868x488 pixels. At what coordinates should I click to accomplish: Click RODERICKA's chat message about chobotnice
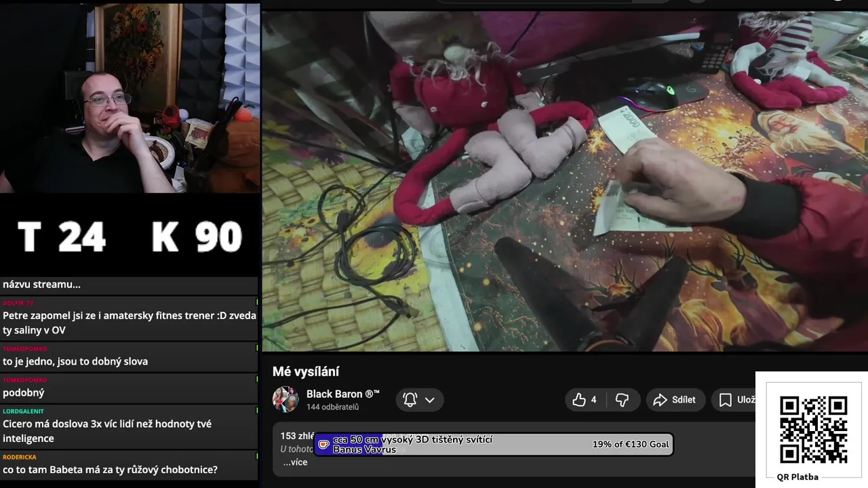(x=129, y=465)
